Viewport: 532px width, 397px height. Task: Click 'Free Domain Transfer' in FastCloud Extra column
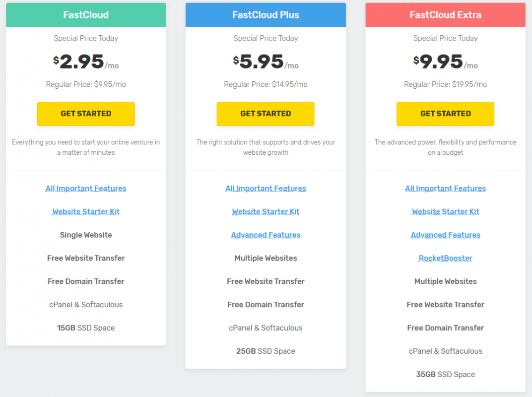pyautogui.click(x=446, y=328)
